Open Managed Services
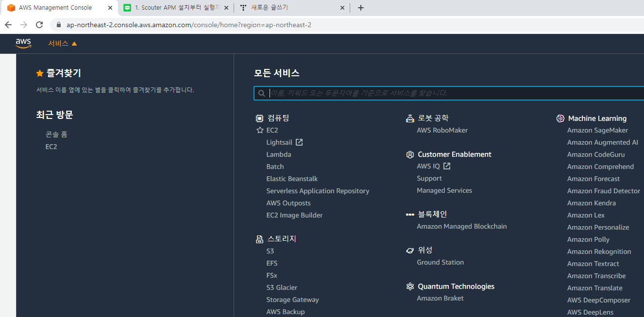This screenshot has width=644, height=317. pos(444,190)
